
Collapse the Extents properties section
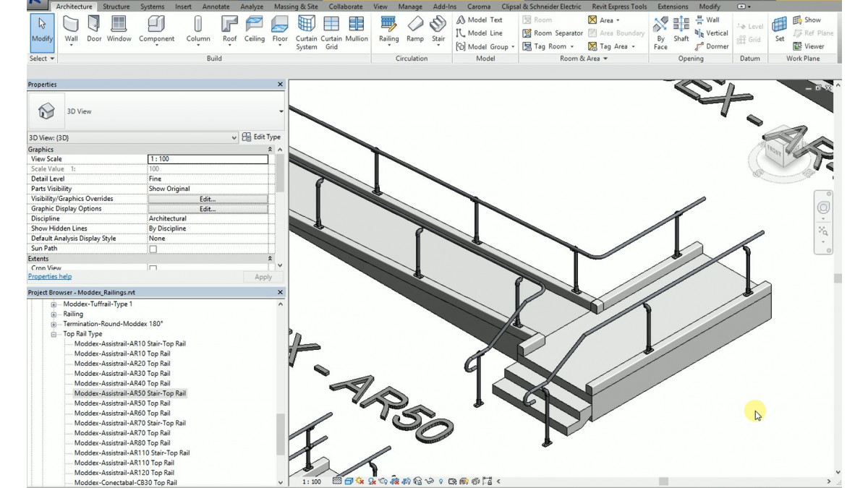271,259
